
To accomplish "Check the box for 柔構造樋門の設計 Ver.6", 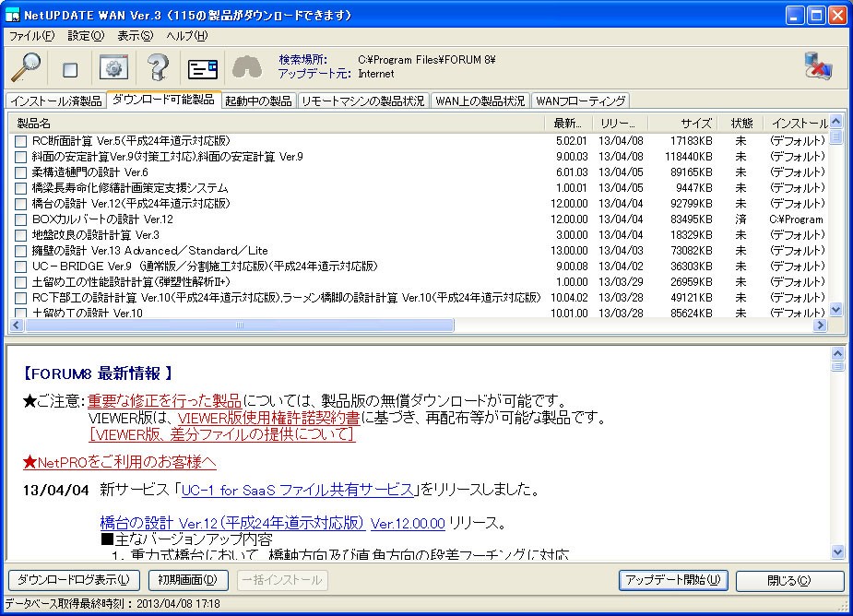I will [x=20, y=173].
